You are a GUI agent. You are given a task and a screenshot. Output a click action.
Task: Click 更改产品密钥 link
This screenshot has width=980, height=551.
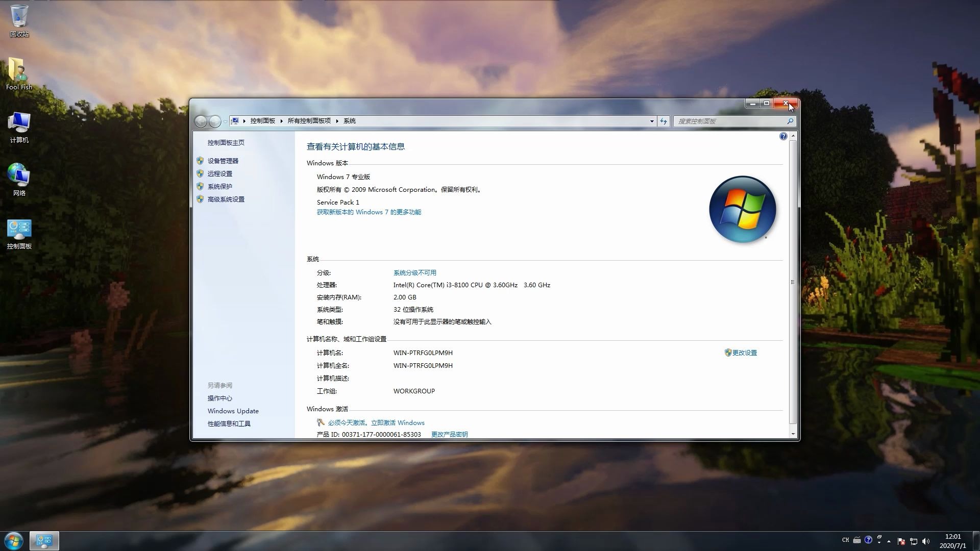[449, 434]
